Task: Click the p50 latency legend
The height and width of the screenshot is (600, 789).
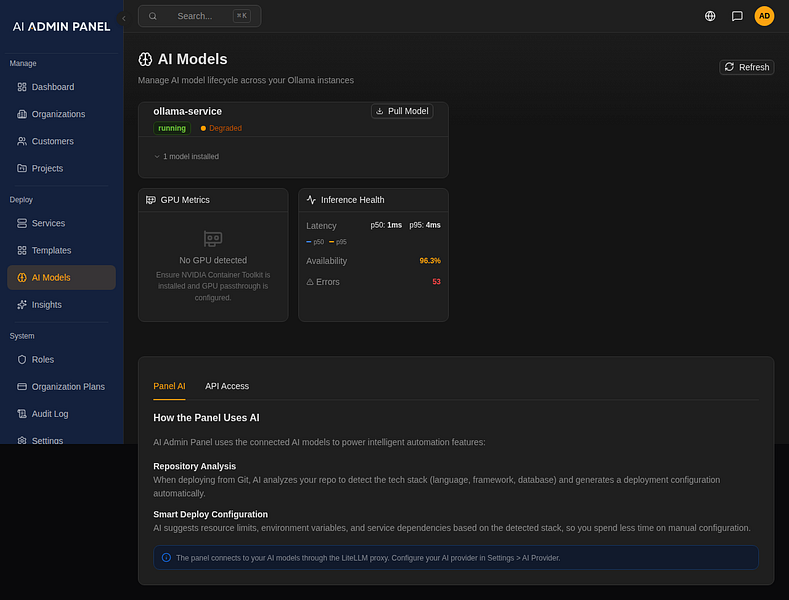Action: tap(315, 242)
